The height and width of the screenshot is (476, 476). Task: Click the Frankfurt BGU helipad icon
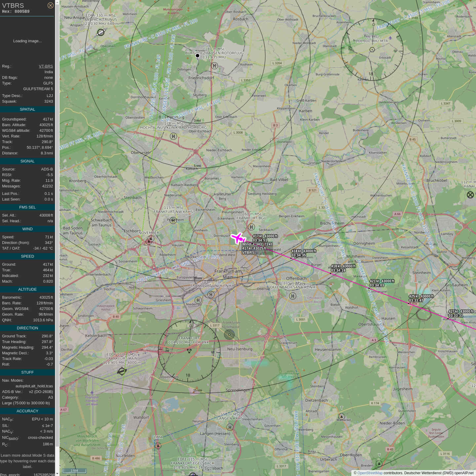(252, 227)
